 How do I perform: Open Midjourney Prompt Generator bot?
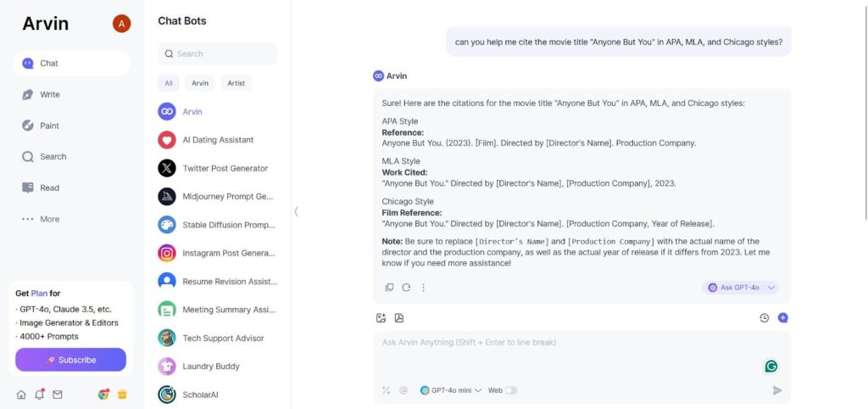pyautogui.click(x=218, y=196)
